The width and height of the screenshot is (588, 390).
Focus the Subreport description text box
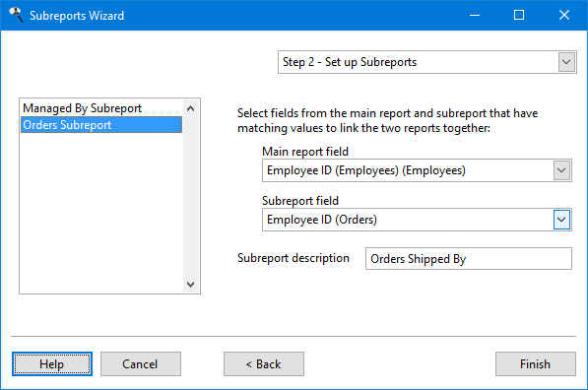click(469, 258)
